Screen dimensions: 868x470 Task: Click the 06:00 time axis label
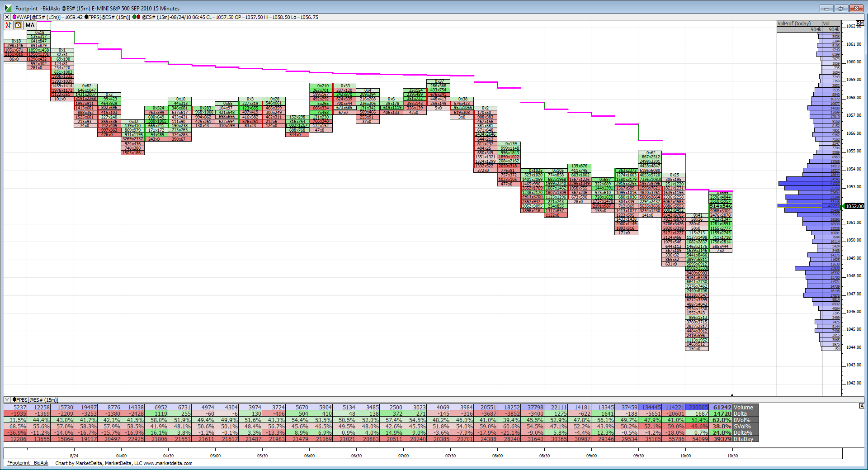(x=309, y=456)
